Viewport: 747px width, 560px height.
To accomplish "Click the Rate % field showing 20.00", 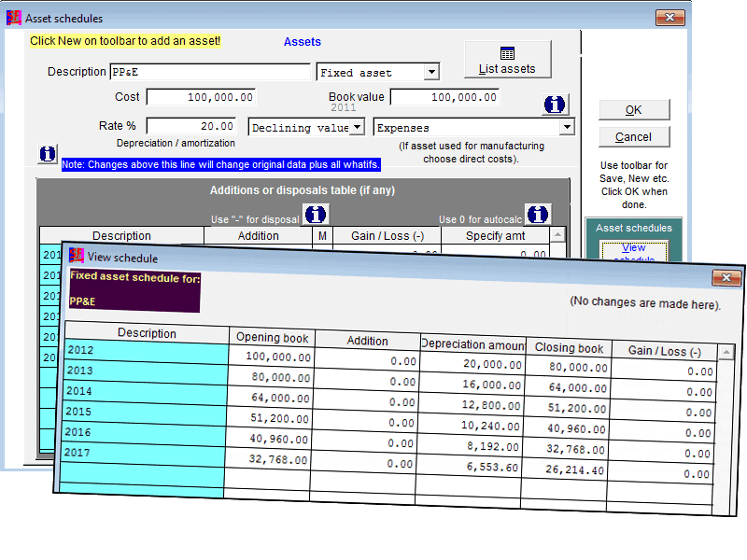I will (191, 126).
